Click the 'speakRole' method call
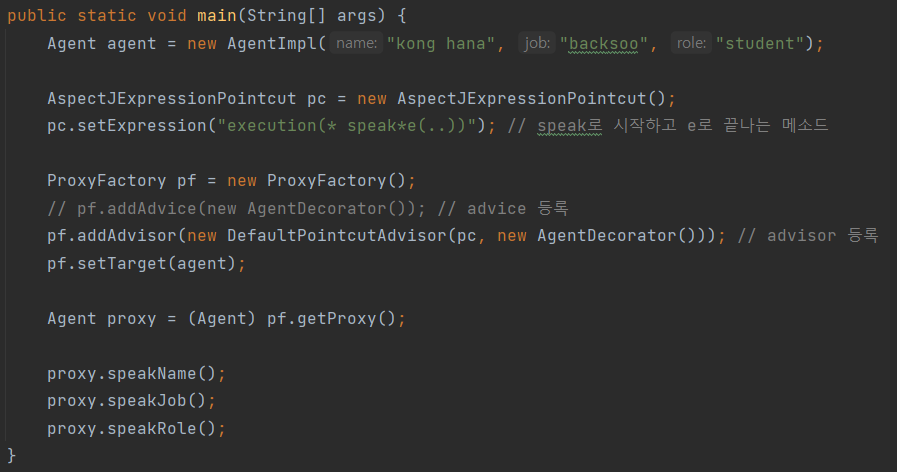897x472 pixels. [152, 429]
